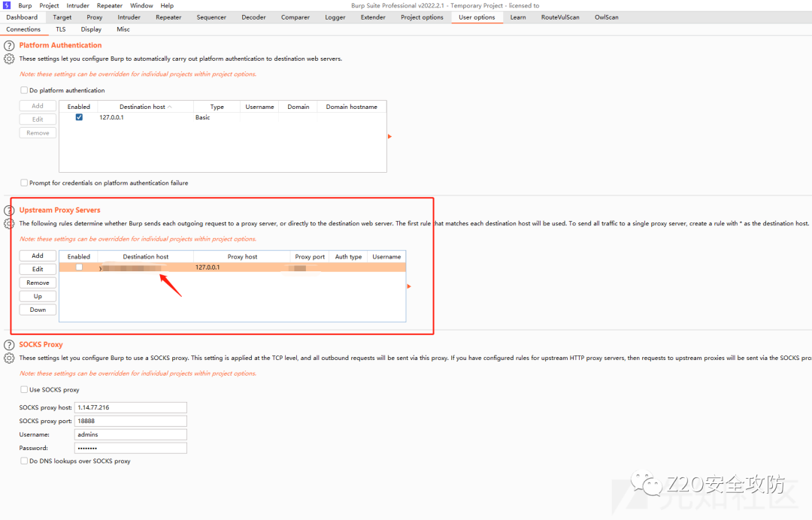Image resolution: width=812 pixels, height=520 pixels.
Task: Switch to the Intruder tool tab
Action: (x=129, y=17)
